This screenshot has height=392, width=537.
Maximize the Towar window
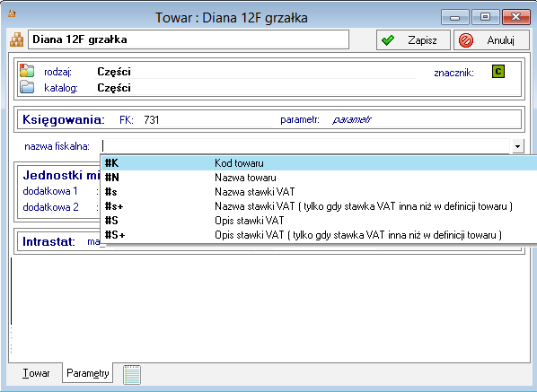485,17
